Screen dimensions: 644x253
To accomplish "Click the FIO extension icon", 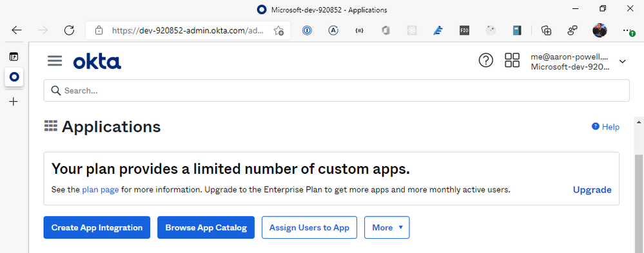I will [465, 30].
